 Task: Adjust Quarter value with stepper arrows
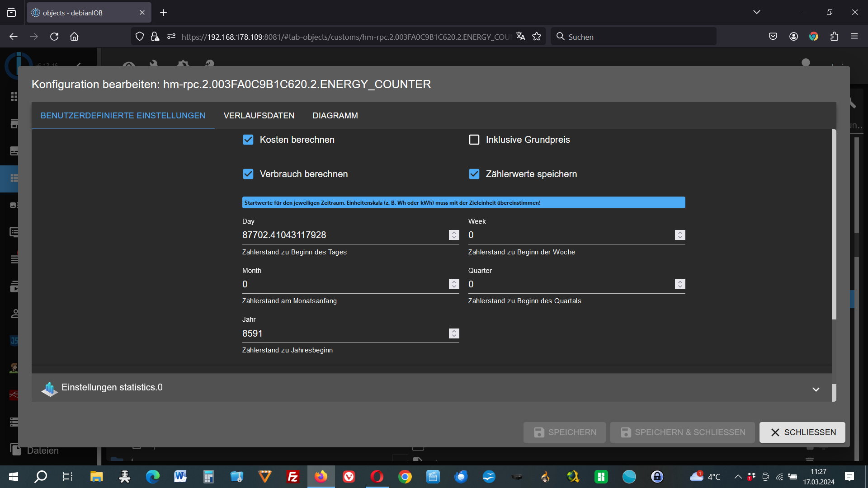[680, 284]
